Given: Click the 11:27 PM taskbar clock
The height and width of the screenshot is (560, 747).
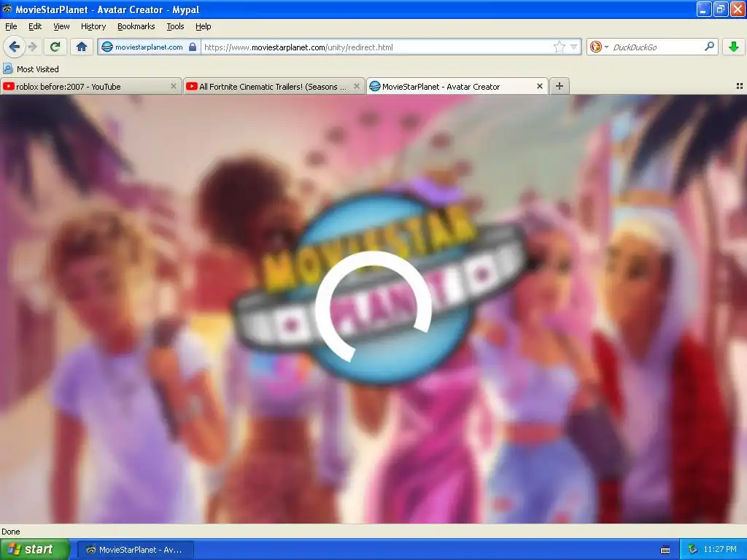Looking at the screenshot, I should tap(720, 550).
